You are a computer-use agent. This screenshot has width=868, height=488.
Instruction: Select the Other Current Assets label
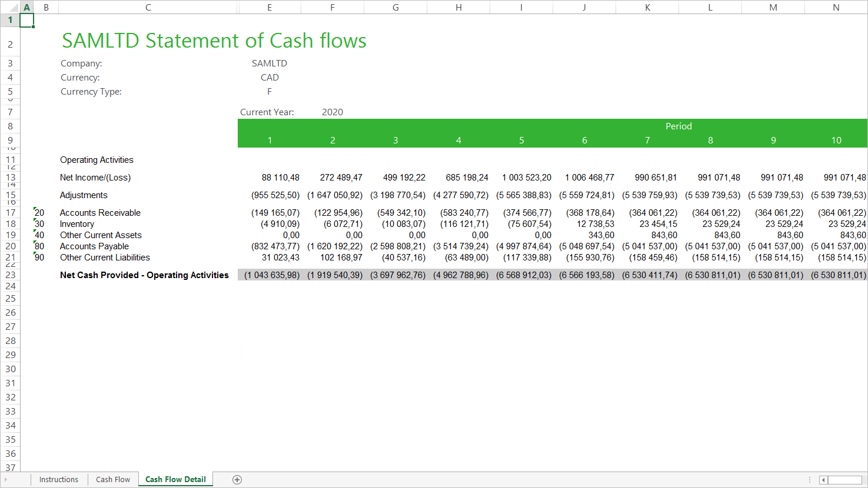[101, 235]
